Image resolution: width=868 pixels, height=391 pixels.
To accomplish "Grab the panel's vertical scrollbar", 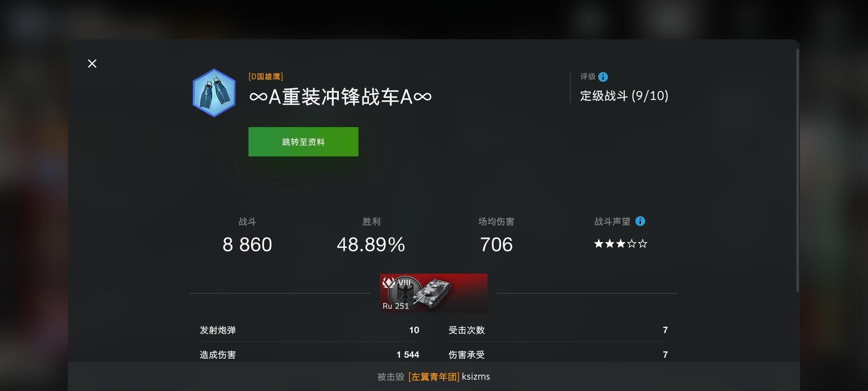I will (797, 170).
